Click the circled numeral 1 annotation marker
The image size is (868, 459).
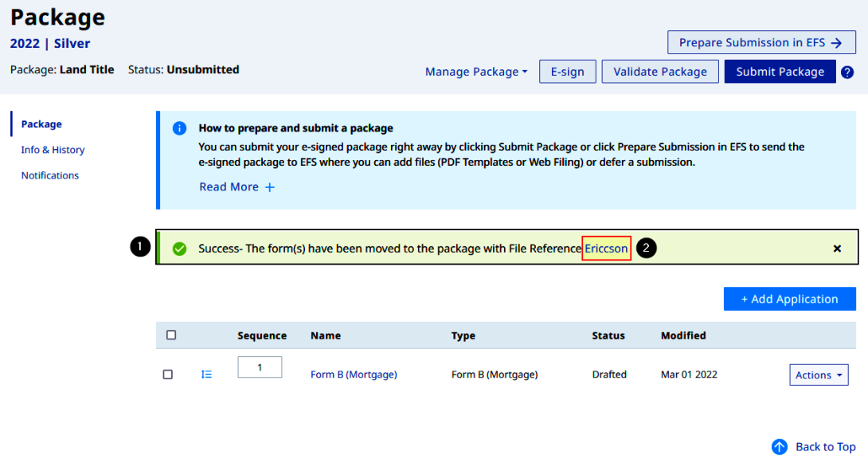click(x=139, y=247)
